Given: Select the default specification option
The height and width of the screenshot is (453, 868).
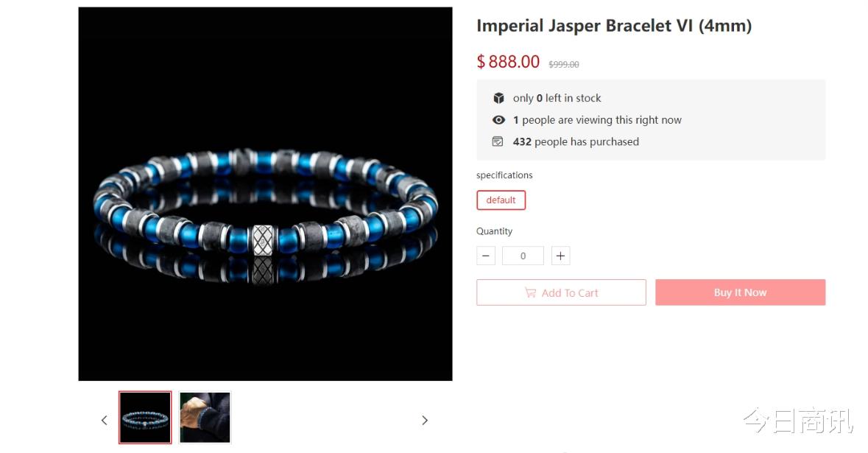Looking at the screenshot, I should click(501, 200).
